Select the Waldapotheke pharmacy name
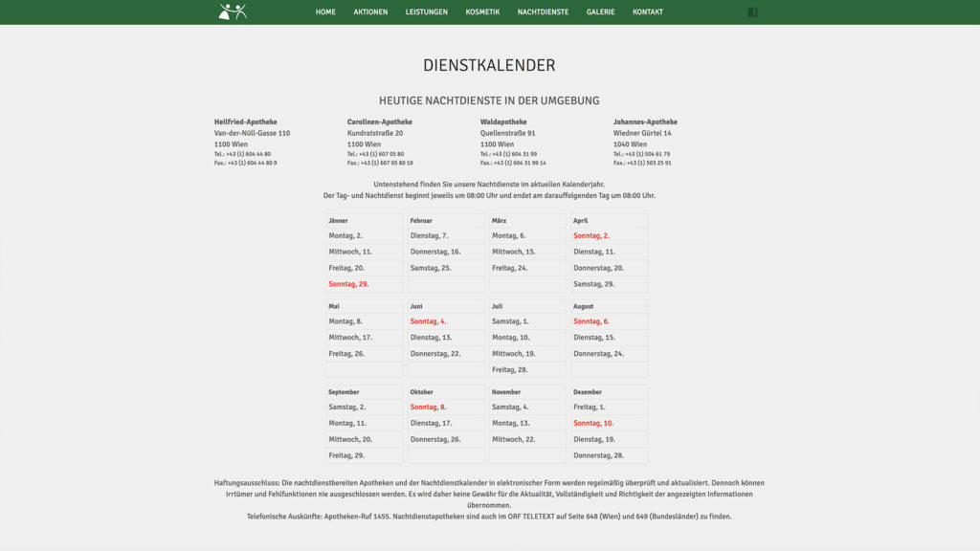 click(x=503, y=122)
